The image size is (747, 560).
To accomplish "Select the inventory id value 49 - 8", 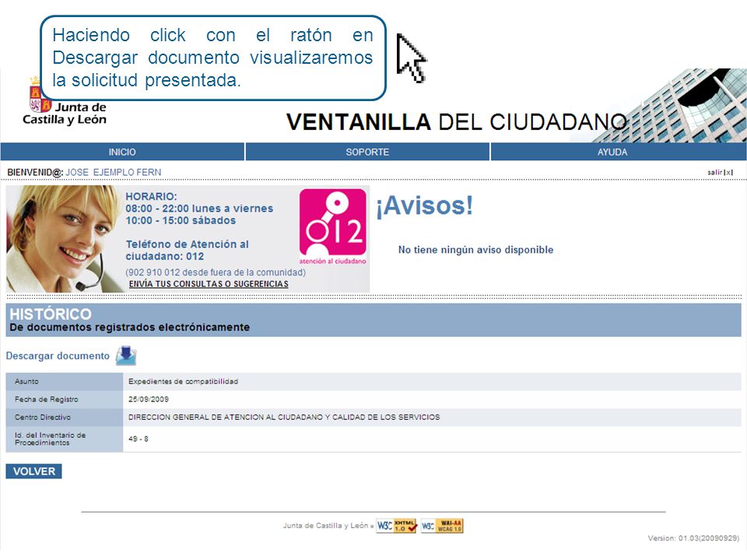I will 139,439.
